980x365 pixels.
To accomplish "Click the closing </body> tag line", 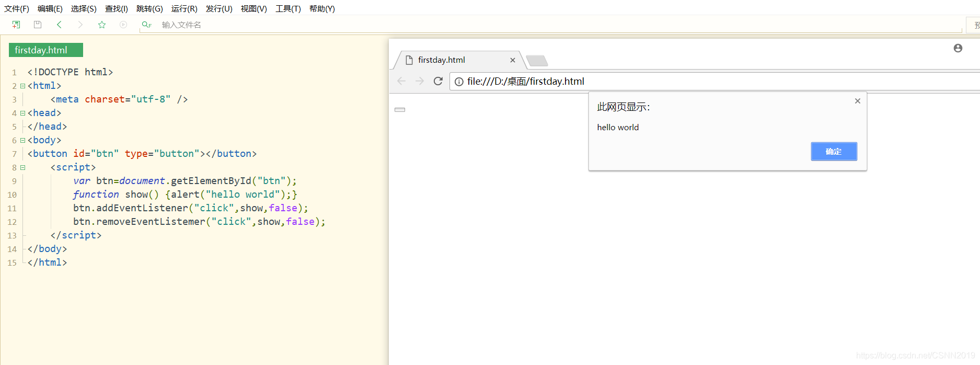I will point(47,249).
